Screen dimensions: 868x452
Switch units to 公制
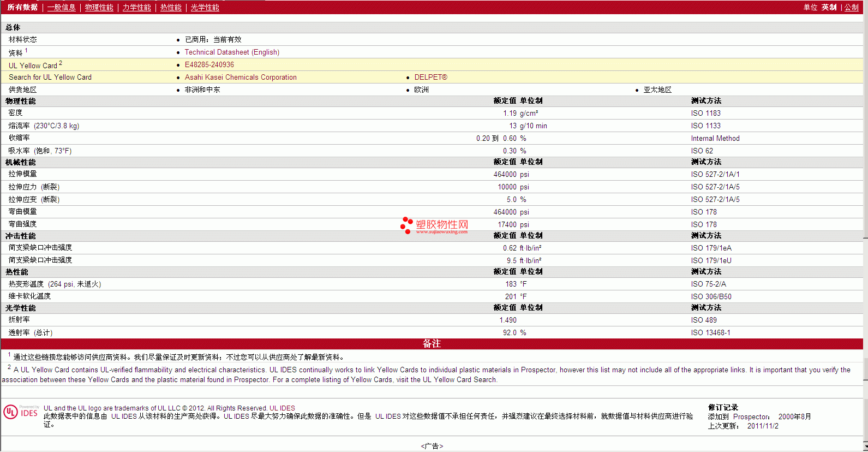[x=852, y=7]
